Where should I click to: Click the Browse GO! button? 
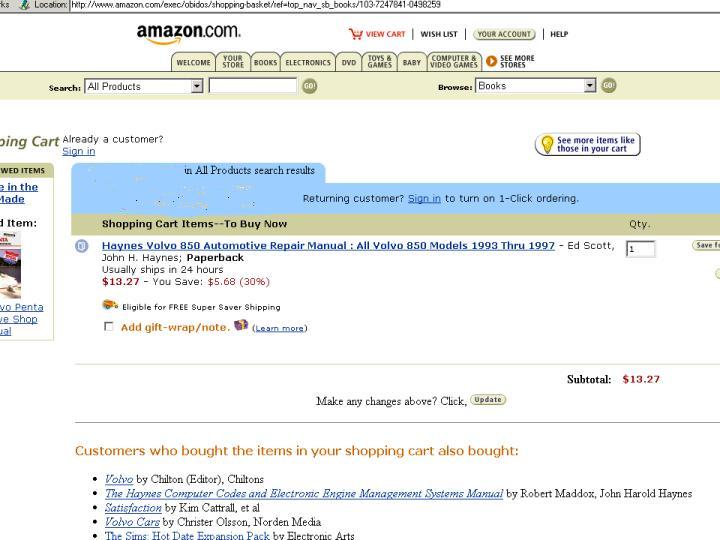click(609, 85)
